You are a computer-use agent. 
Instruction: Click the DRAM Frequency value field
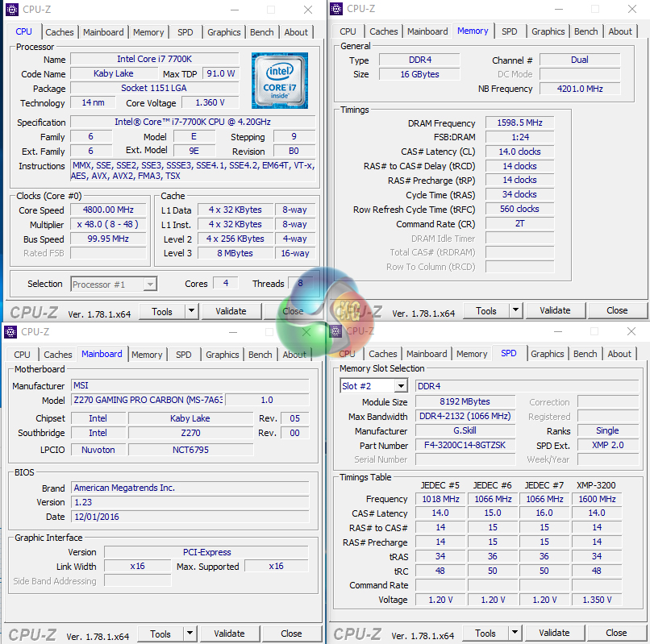(x=520, y=123)
